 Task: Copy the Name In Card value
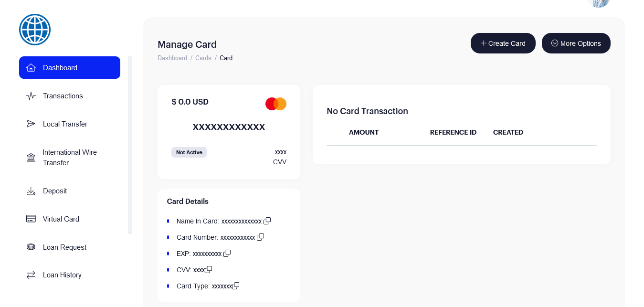pyautogui.click(x=267, y=221)
